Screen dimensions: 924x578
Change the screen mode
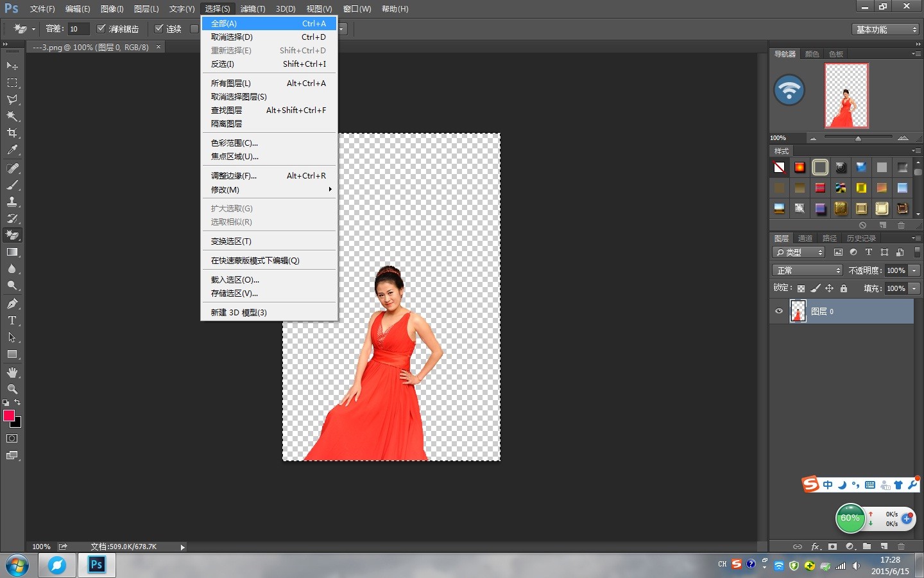pos(12,455)
